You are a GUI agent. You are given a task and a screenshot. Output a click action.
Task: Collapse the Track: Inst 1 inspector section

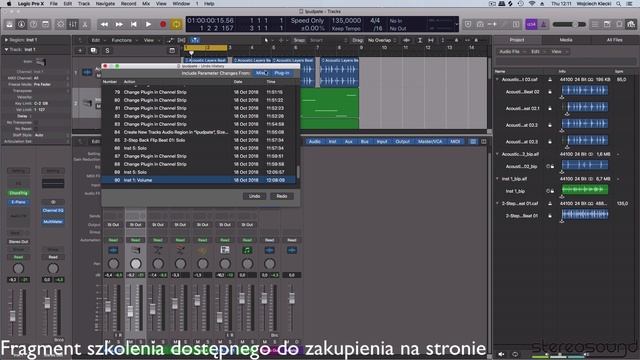point(6,49)
